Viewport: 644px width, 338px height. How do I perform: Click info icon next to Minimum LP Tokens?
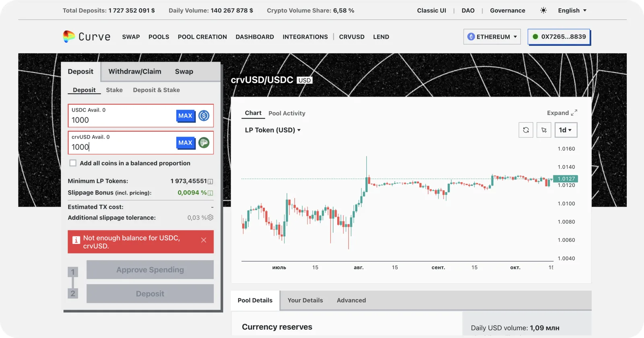coord(210,182)
